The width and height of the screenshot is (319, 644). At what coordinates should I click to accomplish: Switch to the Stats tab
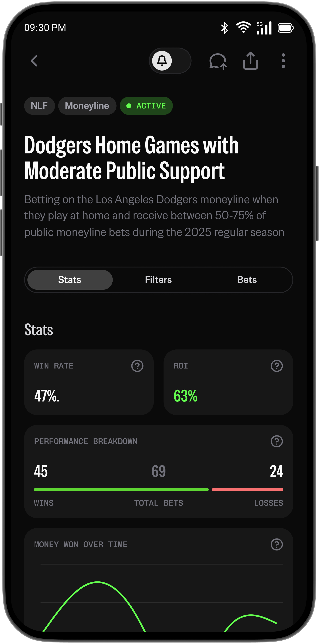(70, 280)
